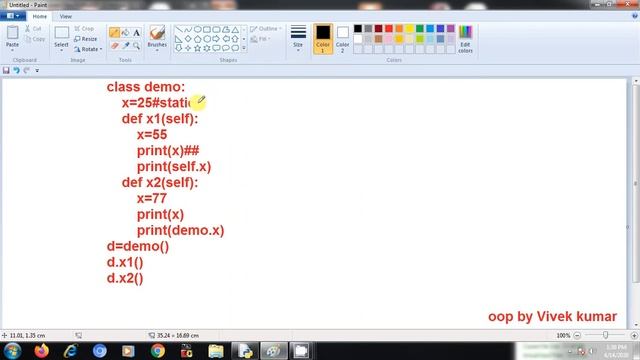Choose the Five-point star shape

point(198,48)
